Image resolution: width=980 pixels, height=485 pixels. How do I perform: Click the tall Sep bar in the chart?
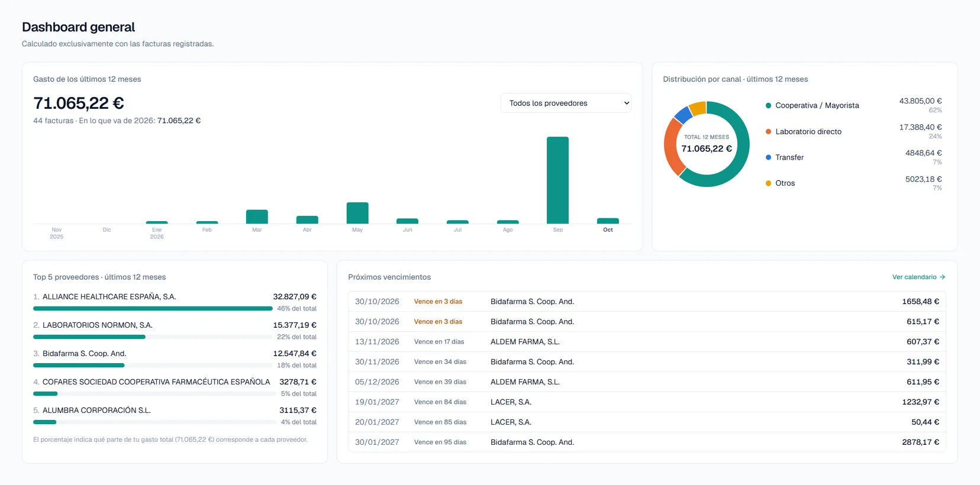pyautogui.click(x=557, y=180)
